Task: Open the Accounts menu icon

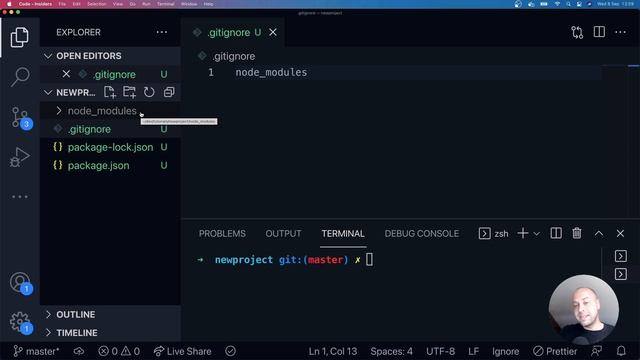Action: (x=20, y=282)
